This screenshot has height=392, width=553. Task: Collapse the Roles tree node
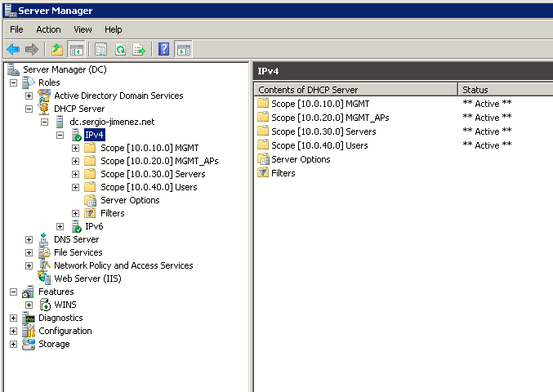tap(13, 82)
